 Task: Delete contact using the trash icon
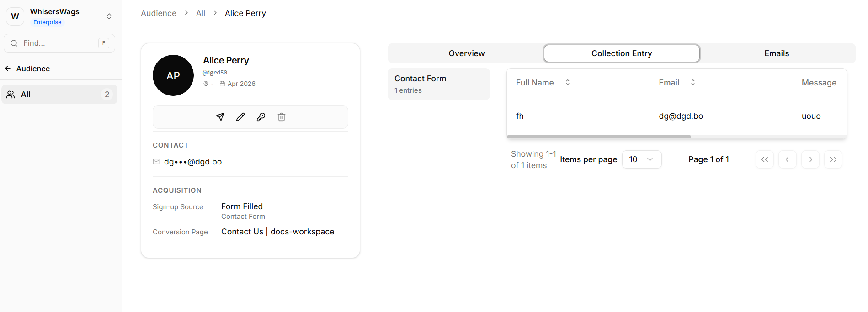pyautogui.click(x=282, y=117)
